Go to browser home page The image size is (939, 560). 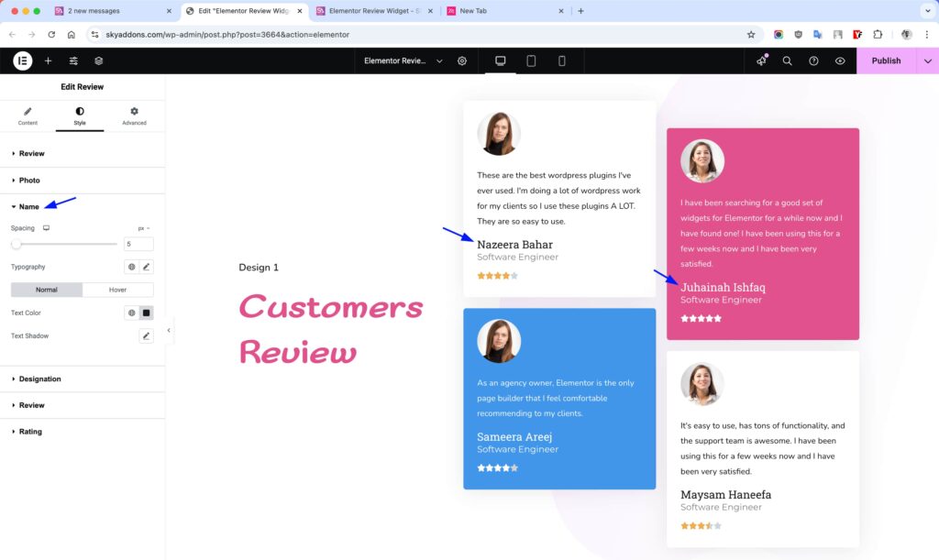(72, 35)
